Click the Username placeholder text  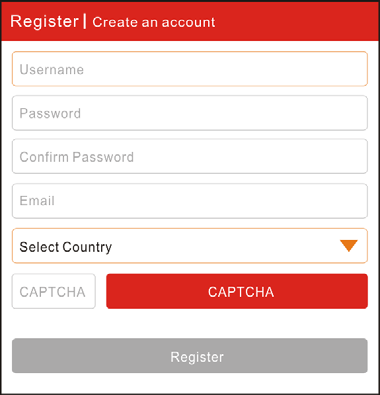(52, 70)
